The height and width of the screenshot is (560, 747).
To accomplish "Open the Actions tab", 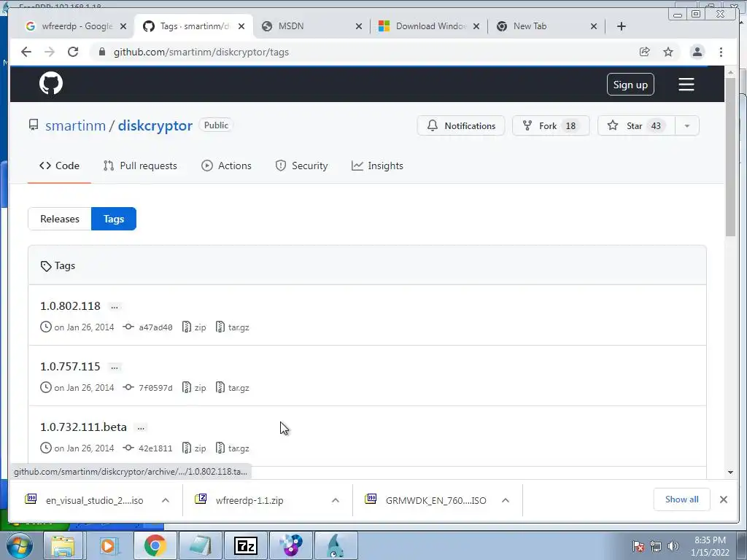I will pyautogui.click(x=226, y=166).
